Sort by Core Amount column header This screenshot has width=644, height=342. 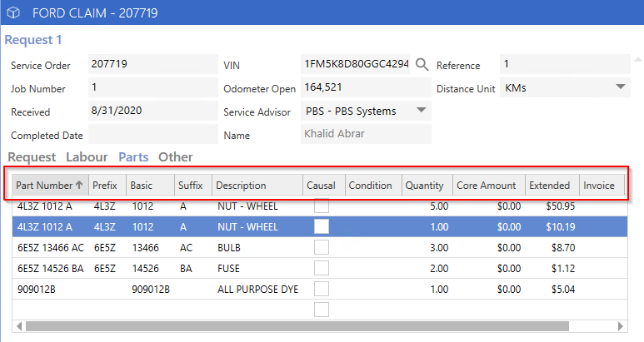[489, 186]
